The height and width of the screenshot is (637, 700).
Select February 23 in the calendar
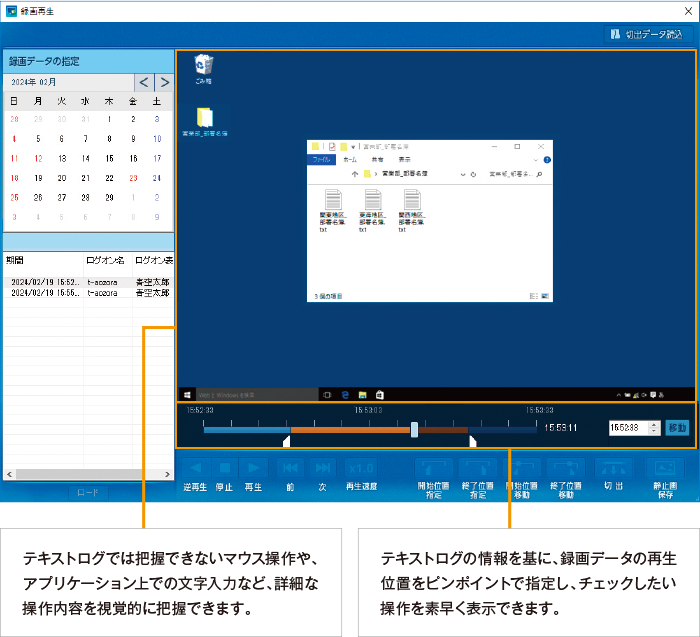[x=133, y=178]
